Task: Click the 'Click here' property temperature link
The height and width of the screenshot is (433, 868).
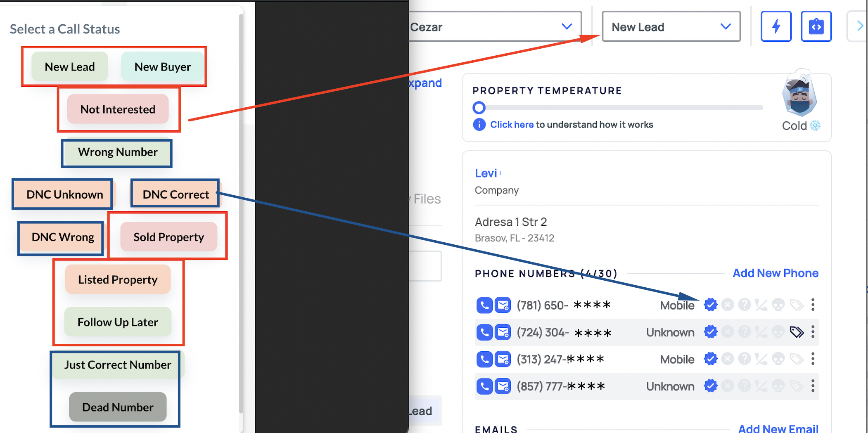Action: (512, 125)
